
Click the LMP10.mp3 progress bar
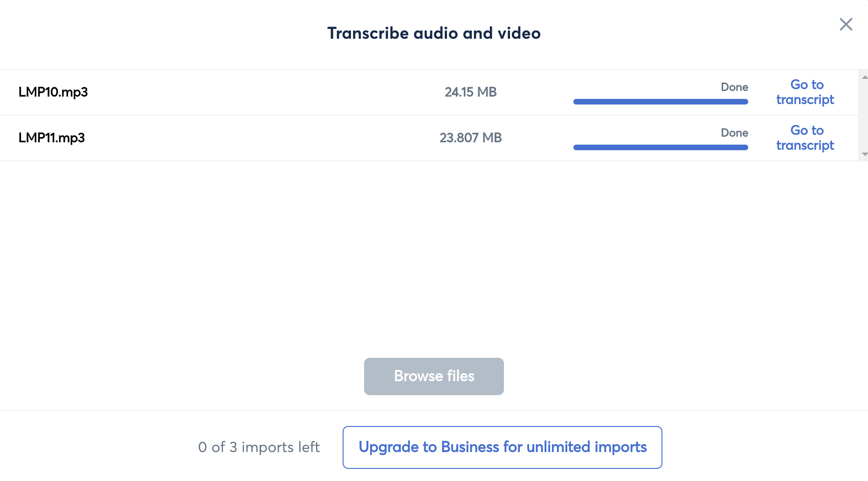click(x=661, y=102)
